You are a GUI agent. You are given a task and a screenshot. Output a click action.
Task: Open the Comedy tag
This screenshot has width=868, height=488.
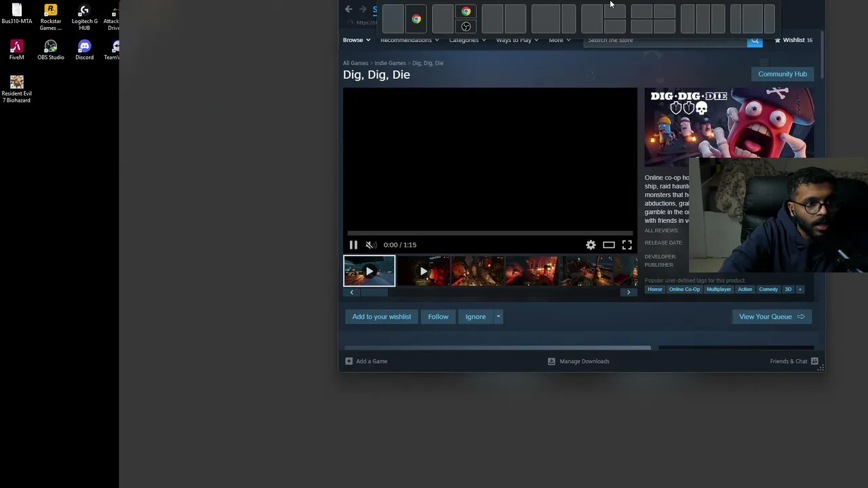point(768,289)
